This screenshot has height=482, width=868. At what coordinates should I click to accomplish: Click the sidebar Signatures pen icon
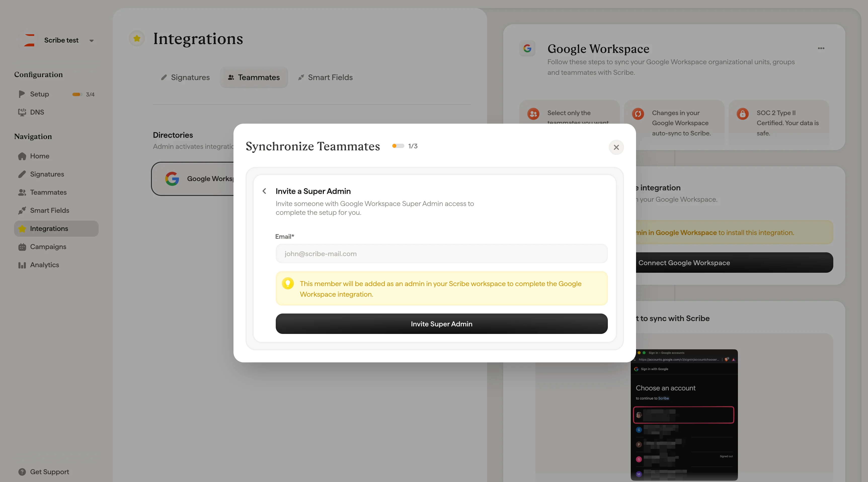(x=22, y=174)
